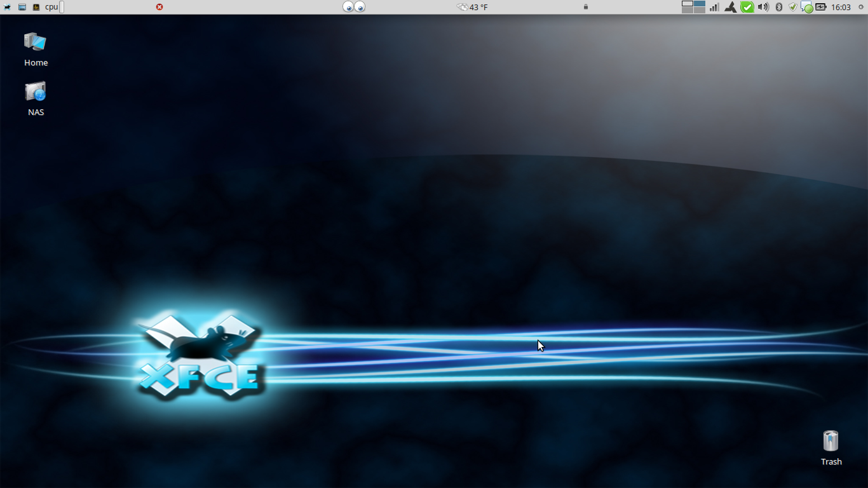This screenshot has width=868, height=488.
Task: Open the session action icon beside the clock
Action: [860, 7]
